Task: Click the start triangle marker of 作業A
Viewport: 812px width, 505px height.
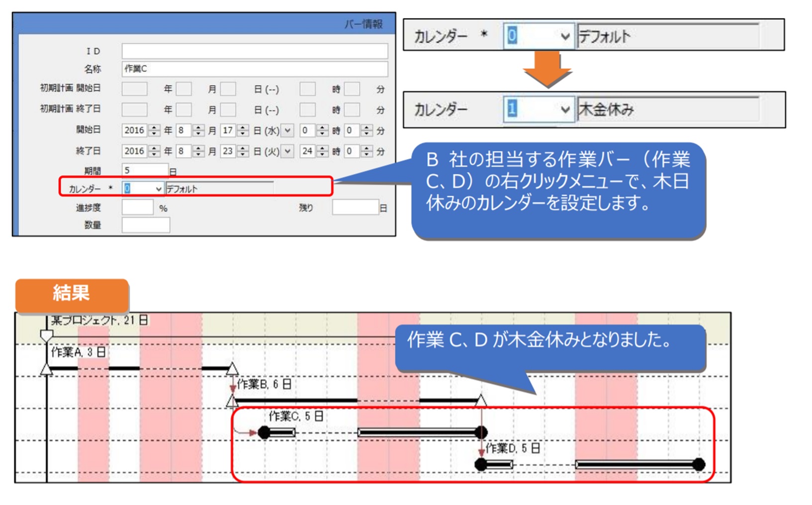Action: (x=46, y=369)
